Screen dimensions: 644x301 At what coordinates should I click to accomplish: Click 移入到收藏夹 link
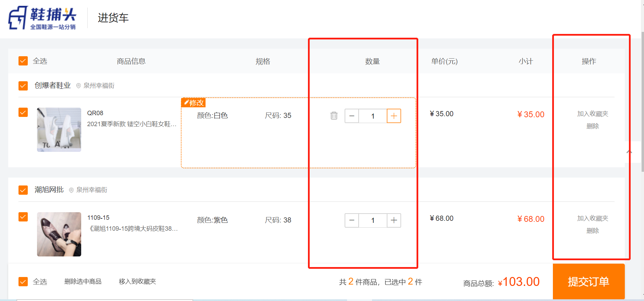tap(137, 281)
